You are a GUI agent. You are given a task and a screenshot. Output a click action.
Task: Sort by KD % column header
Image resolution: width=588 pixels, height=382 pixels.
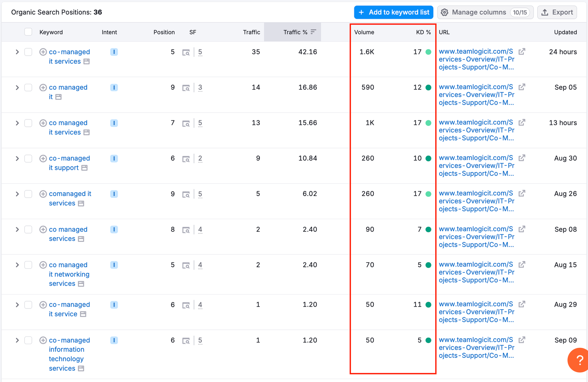click(423, 32)
